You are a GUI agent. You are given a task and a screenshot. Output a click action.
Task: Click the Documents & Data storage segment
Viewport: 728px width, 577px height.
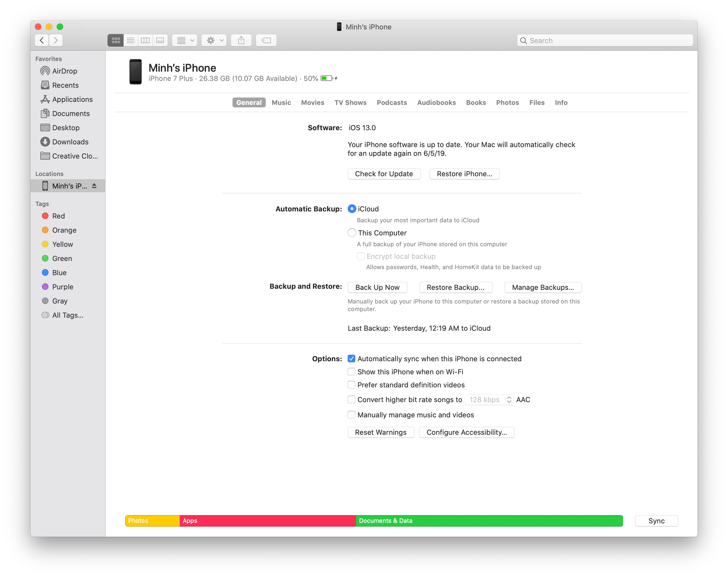point(490,521)
